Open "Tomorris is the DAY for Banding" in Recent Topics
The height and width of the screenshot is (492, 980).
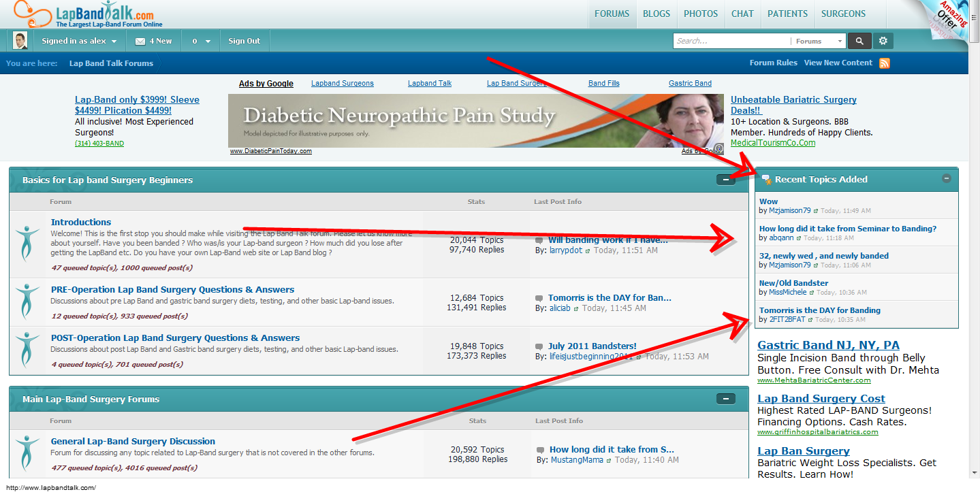[x=820, y=310]
